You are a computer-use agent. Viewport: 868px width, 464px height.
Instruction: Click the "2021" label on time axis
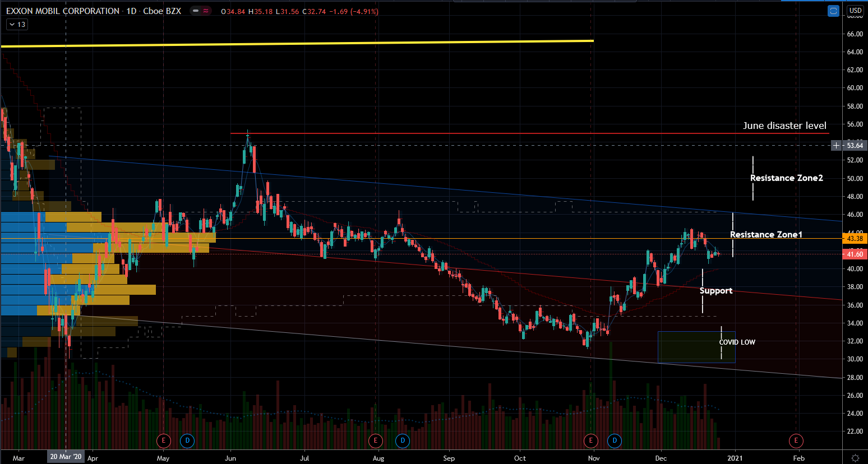pos(735,458)
